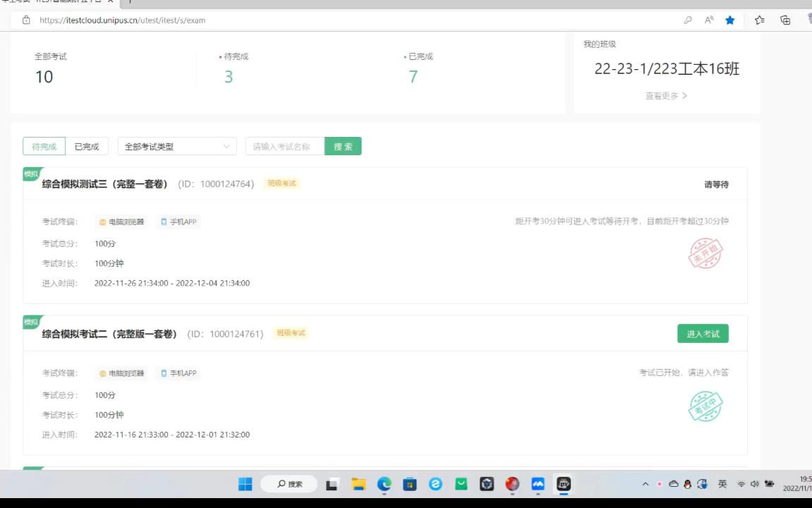This screenshot has height=508, width=812.
Task: Switch to the 已完成 filter tab
Action: (86, 146)
